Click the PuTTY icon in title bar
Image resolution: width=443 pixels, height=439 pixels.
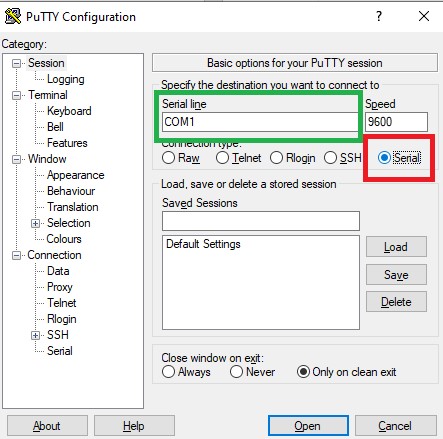pos(13,16)
